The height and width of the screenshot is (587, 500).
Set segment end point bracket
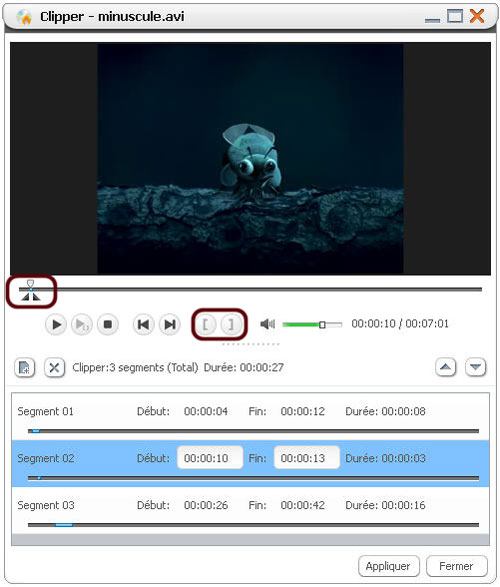coord(231,324)
